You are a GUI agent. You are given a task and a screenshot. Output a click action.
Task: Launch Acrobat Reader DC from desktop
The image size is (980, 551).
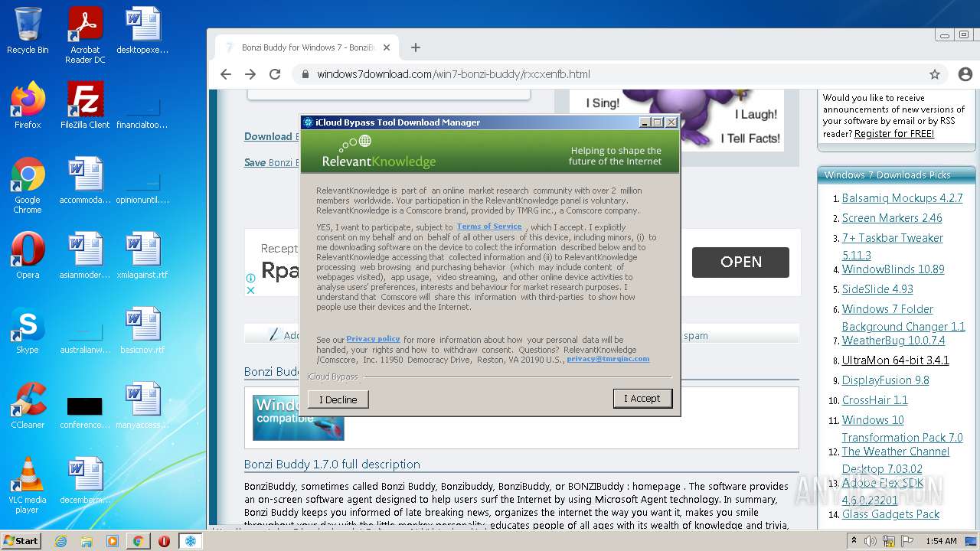(x=85, y=35)
